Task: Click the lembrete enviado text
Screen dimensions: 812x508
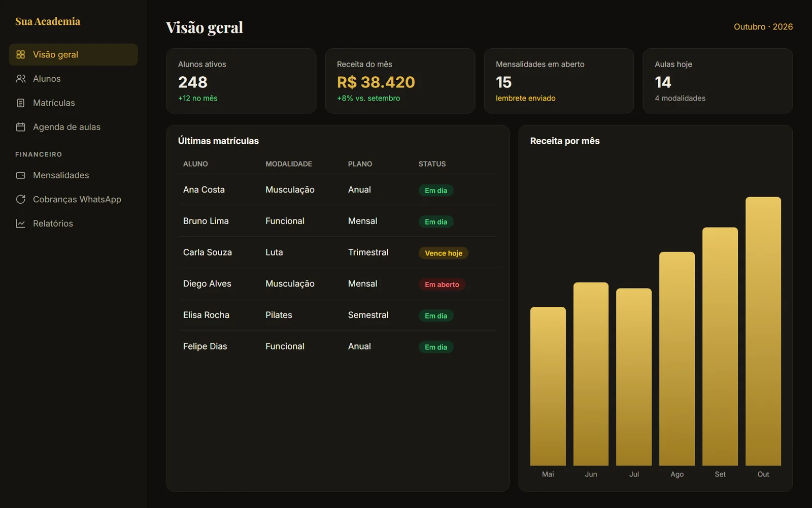Action: click(526, 98)
